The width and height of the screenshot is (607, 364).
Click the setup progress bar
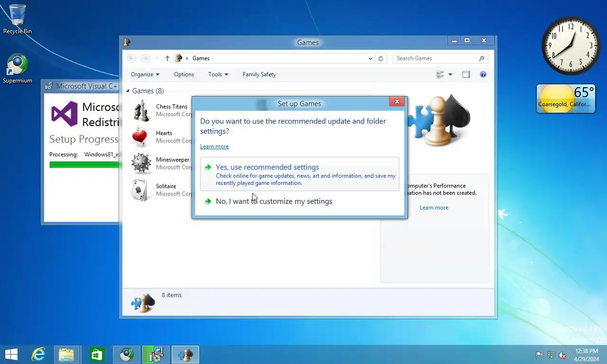click(x=84, y=164)
